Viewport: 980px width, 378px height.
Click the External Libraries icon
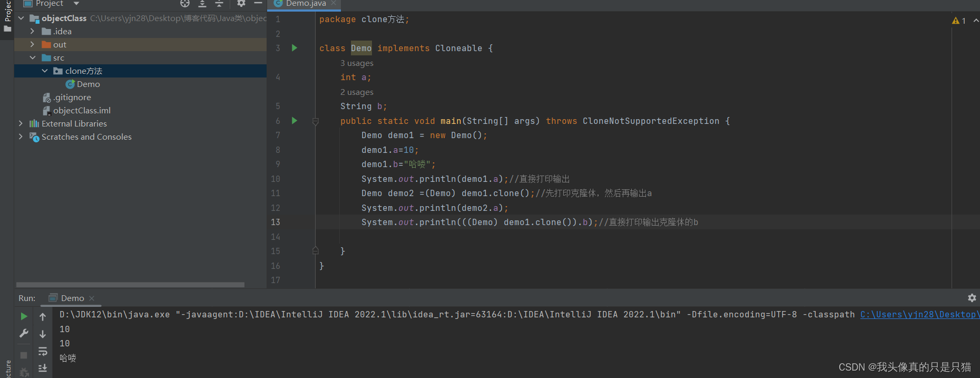point(34,124)
